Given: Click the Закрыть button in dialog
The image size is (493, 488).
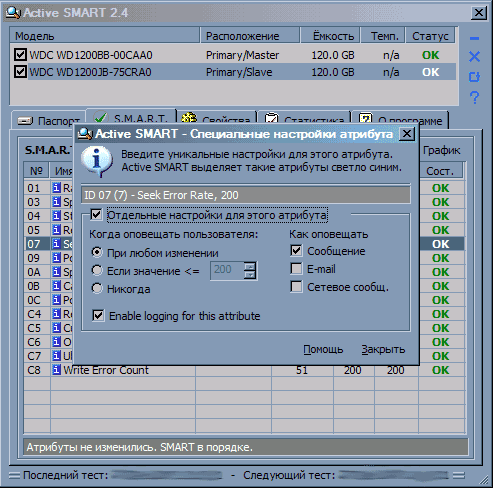Looking at the screenshot, I should (383, 349).
